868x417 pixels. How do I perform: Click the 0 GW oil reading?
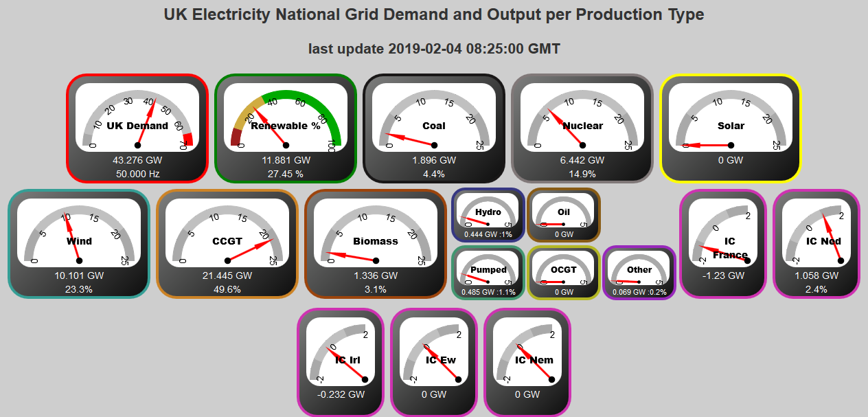pyautogui.click(x=564, y=234)
